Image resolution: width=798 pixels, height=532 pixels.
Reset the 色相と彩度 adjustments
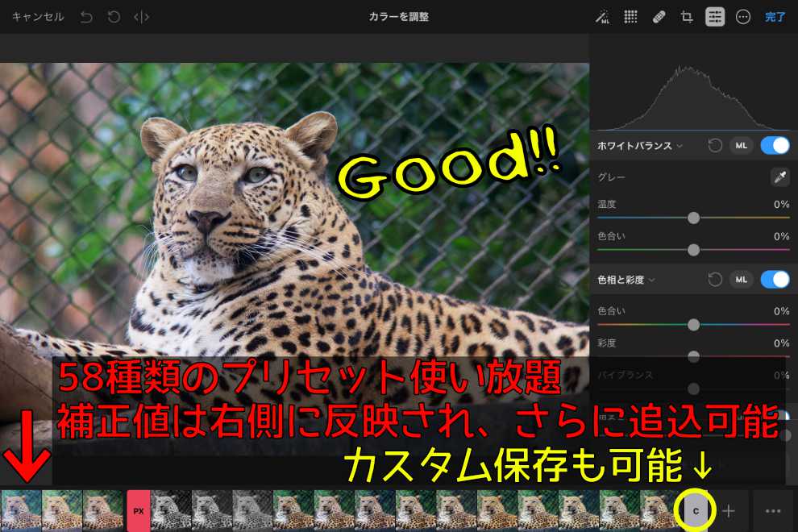[x=715, y=280]
